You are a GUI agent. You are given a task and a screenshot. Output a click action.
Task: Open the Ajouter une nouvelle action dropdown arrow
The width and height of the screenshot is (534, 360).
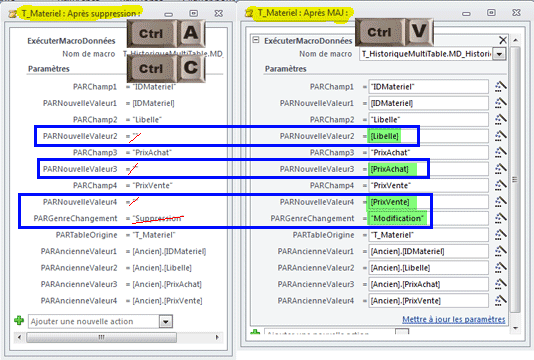point(166,321)
